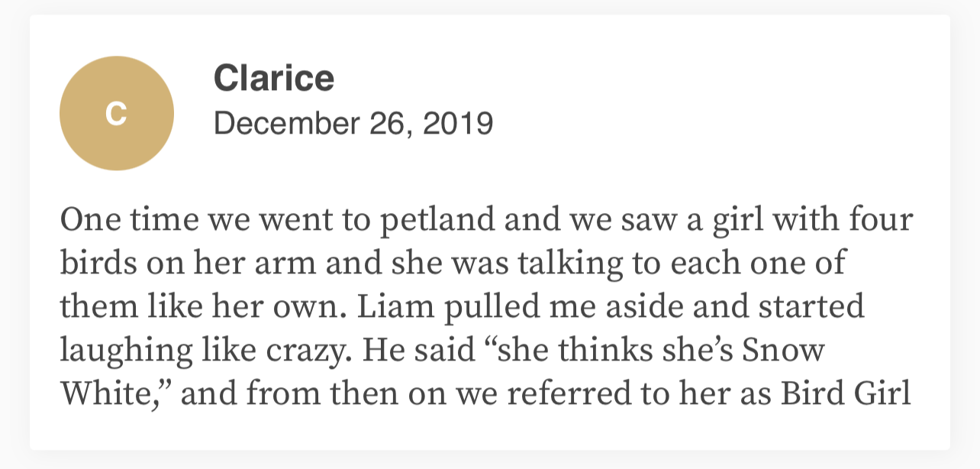The height and width of the screenshot is (469, 980).
Task: Click the first line beginning "One time"
Action: point(486,222)
